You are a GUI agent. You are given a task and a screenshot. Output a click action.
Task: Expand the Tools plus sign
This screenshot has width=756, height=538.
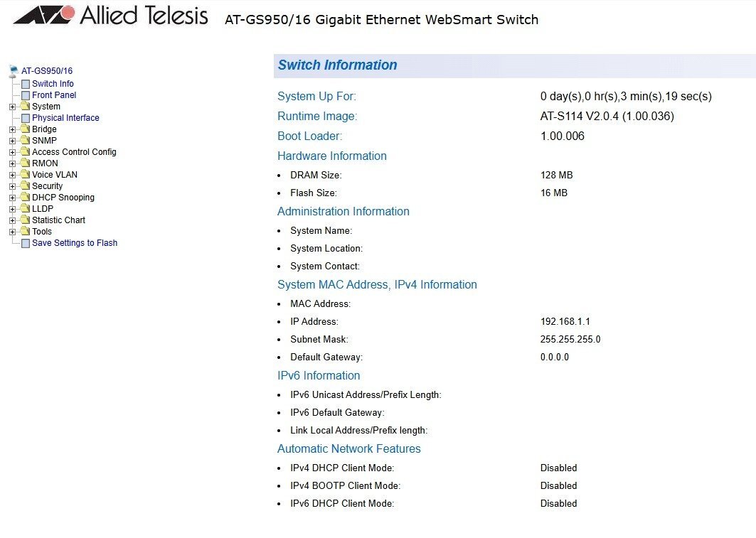click(x=12, y=232)
